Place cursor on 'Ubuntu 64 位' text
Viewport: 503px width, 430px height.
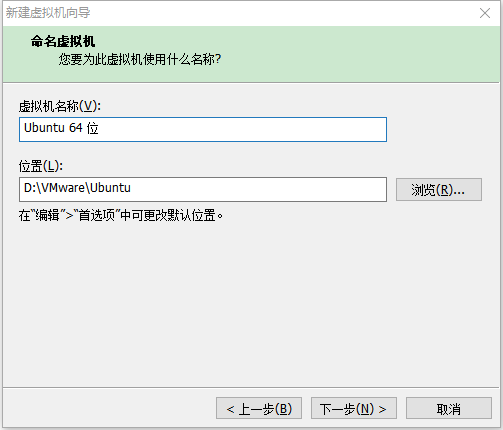tap(61, 128)
